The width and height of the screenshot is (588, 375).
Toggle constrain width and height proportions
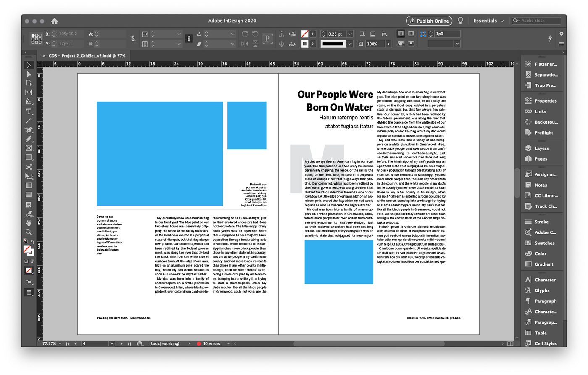click(x=133, y=38)
